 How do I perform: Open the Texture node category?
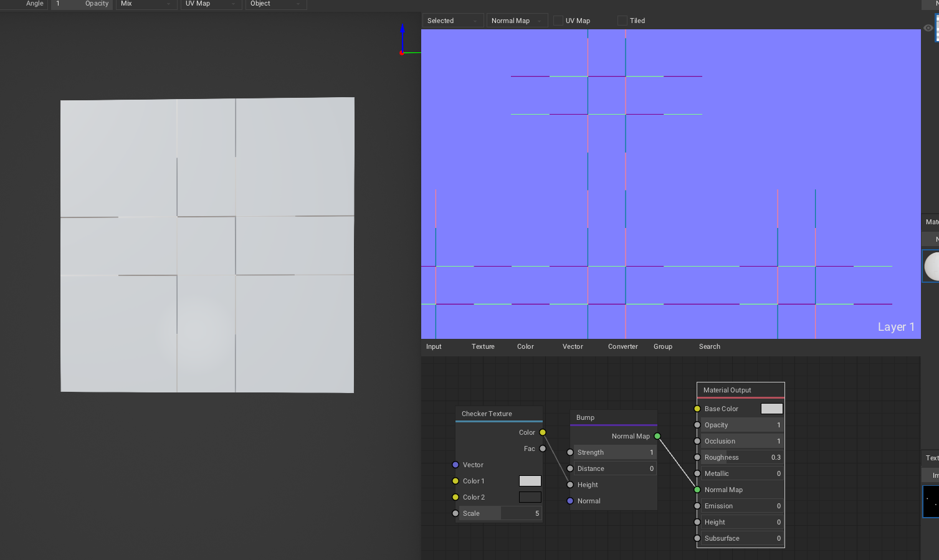tap(483, 346)
